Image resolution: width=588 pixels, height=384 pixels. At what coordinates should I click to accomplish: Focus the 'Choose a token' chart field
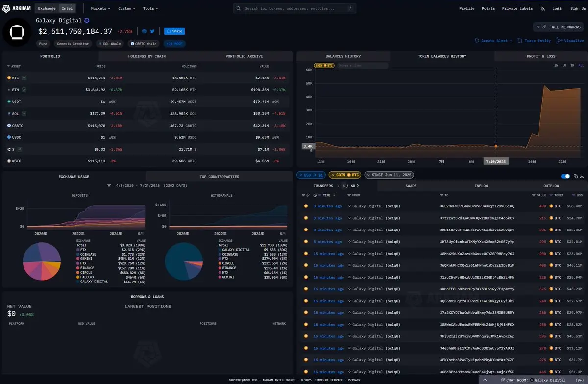pyautogui.click(x=363, y=65)
